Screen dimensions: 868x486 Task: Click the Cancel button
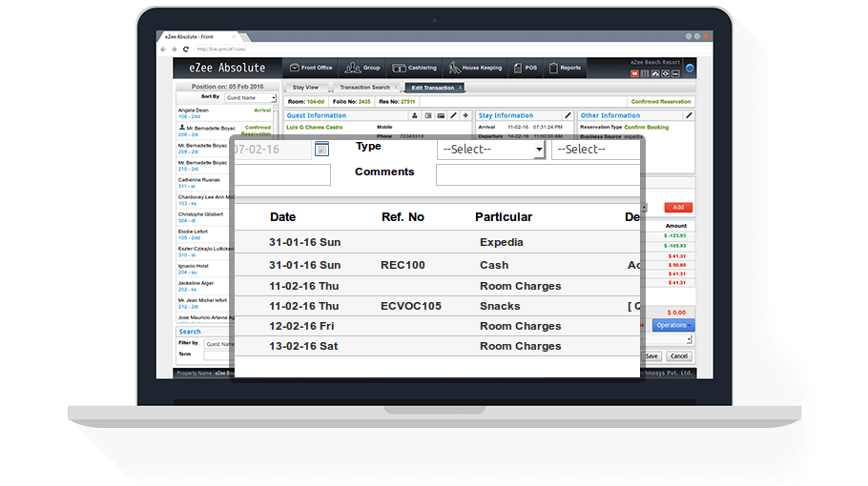click(x=679, y=356)
